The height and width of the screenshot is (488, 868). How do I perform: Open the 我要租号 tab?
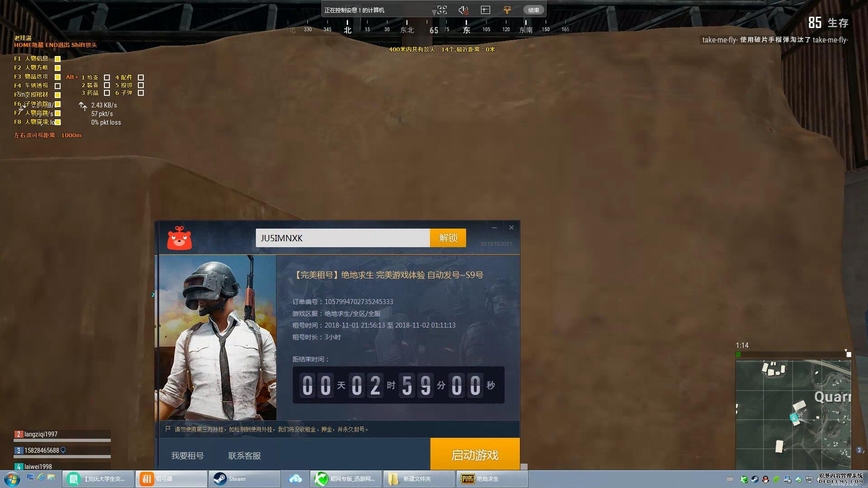pyautogui.click(x=188, y=455)
